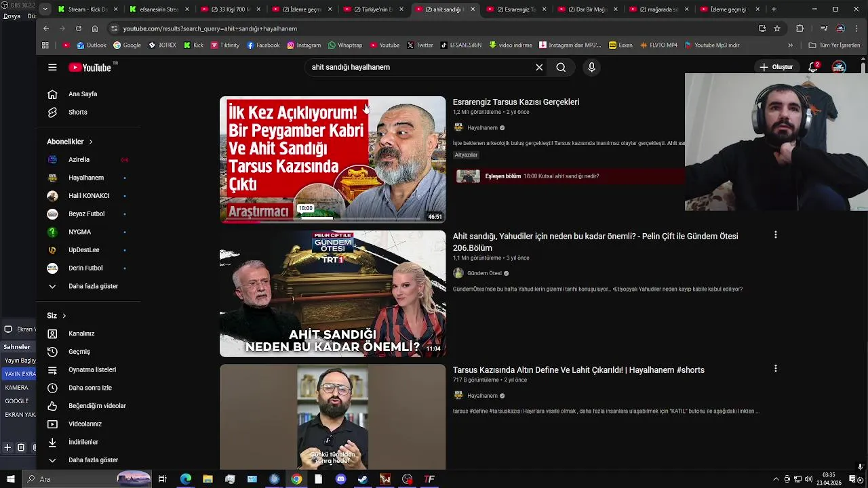The width and height of the screenshot is (868, 488).
Task: Expand the Siz section
Action: coord(57,316)
